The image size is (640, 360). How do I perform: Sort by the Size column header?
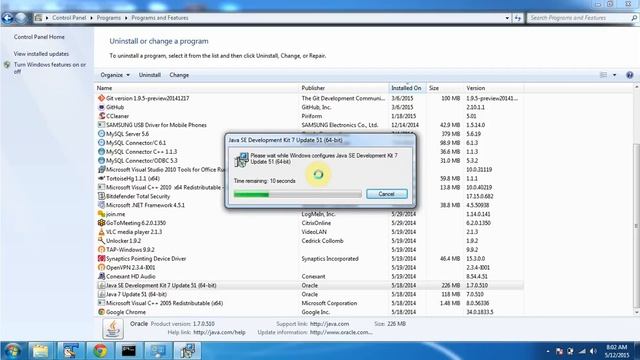[x=444, y=88]
